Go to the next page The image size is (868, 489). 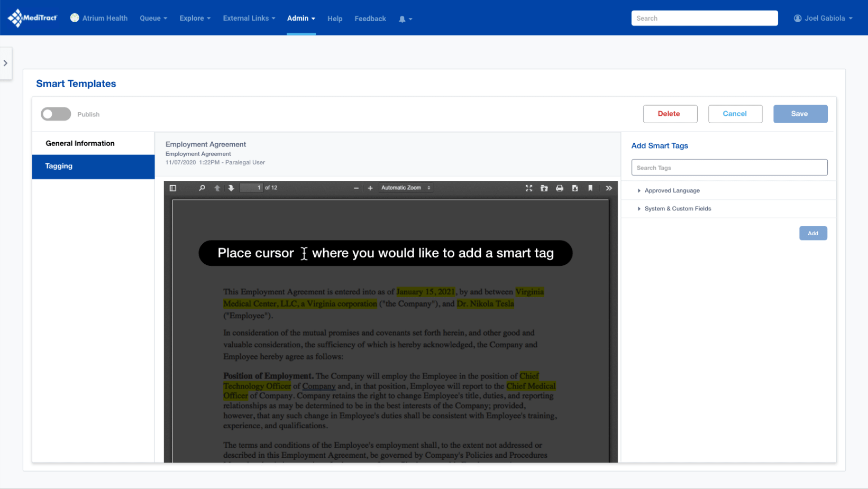click(x=231, y=188)
